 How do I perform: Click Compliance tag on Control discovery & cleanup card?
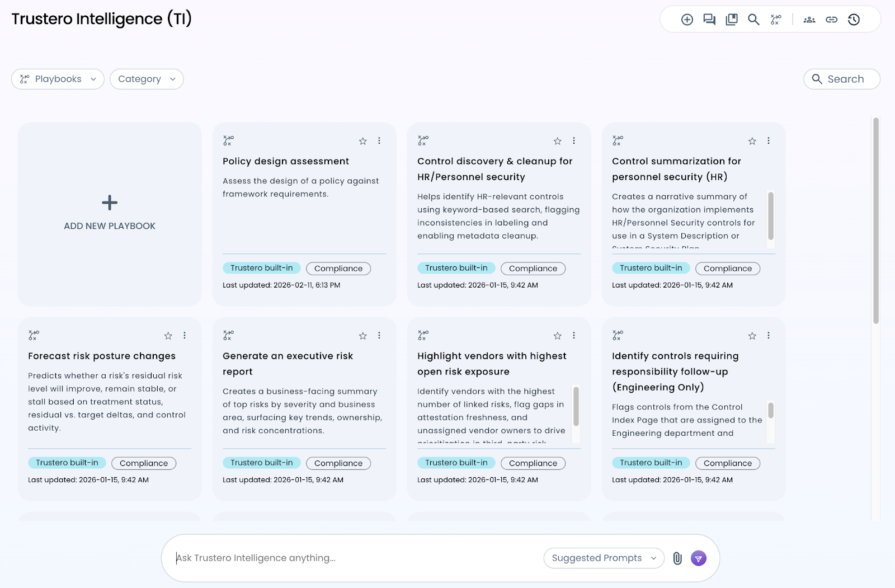tap(533, 269)
